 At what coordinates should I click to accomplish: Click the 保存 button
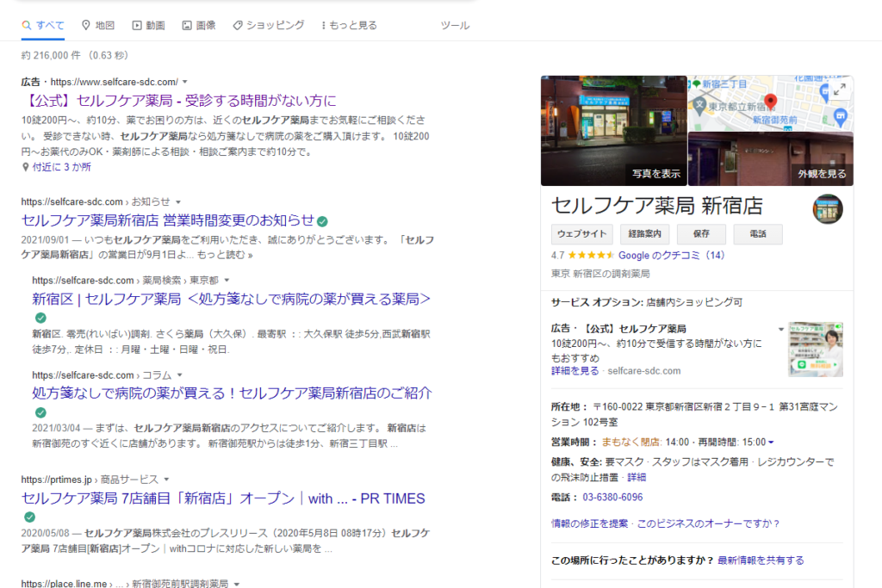(x=701, y=234)
